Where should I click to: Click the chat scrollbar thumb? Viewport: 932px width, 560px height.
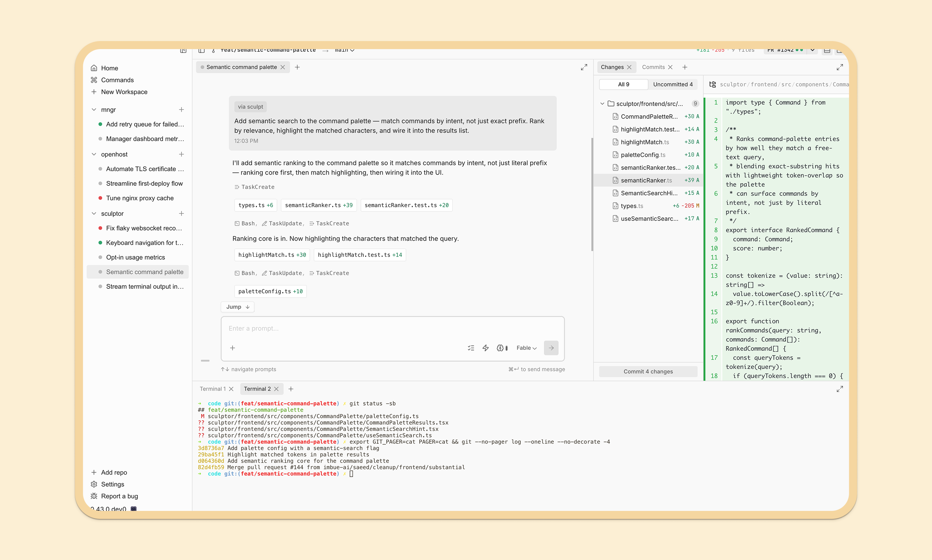point(592,194)
